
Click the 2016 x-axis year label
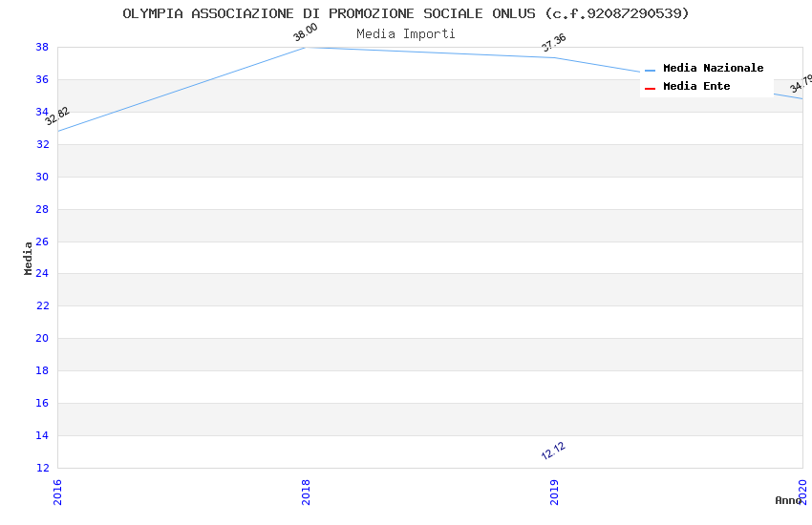click(57, 492)
